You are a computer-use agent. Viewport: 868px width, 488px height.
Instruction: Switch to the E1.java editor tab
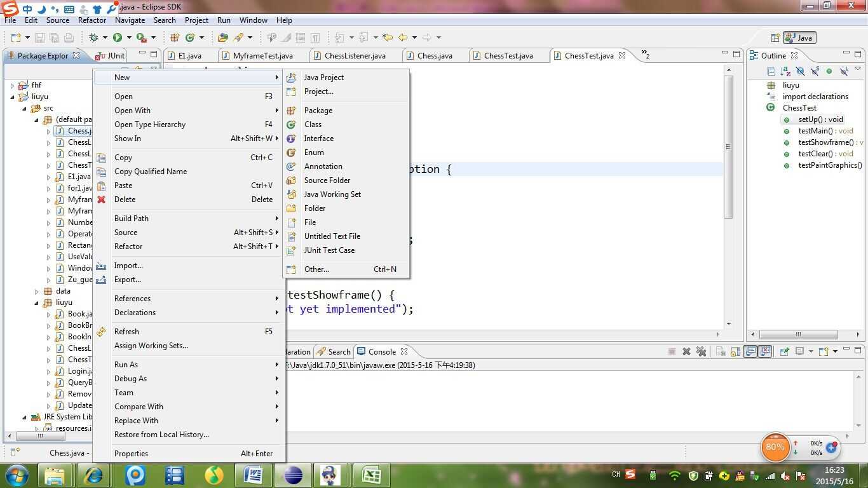point(189,56)
